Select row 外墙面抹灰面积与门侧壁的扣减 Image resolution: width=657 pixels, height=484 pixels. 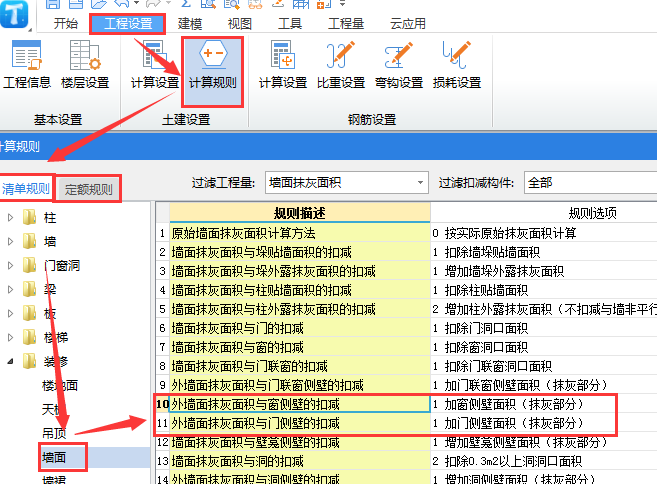[x=300, y=423]
